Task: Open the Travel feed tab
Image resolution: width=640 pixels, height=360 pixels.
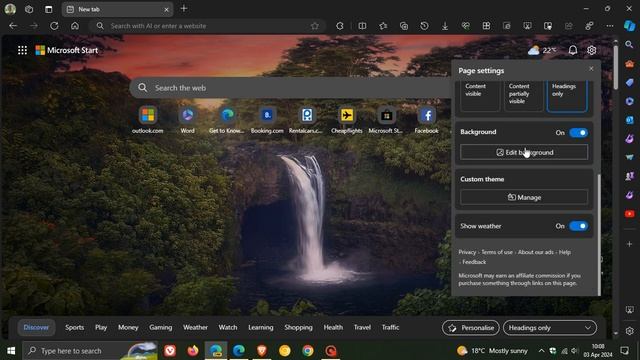Action: pos(362,327)
